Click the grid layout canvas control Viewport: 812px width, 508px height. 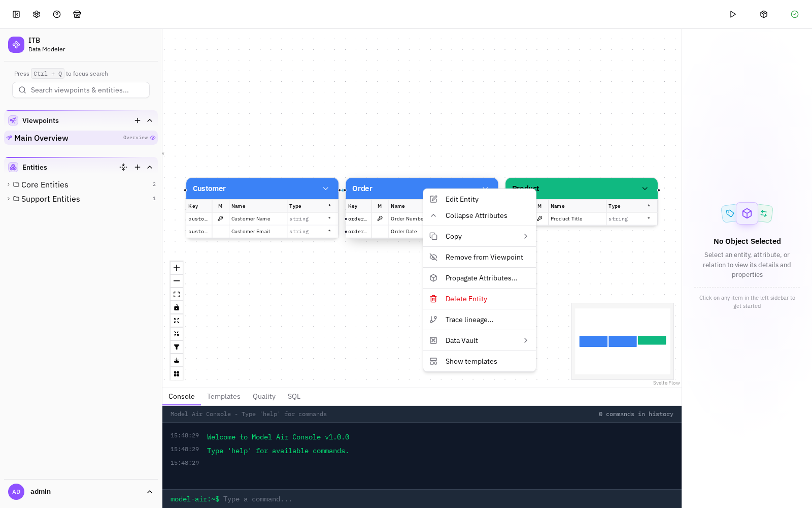[177, 374]
